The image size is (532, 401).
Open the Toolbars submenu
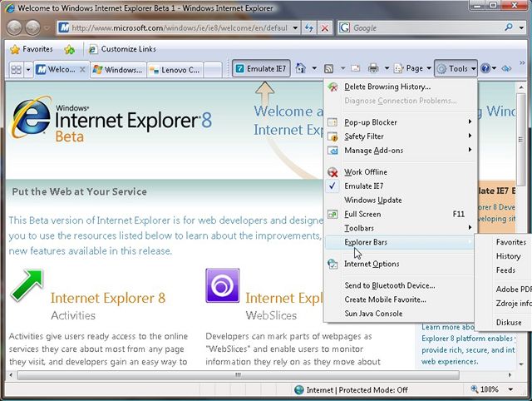(401, 228)
